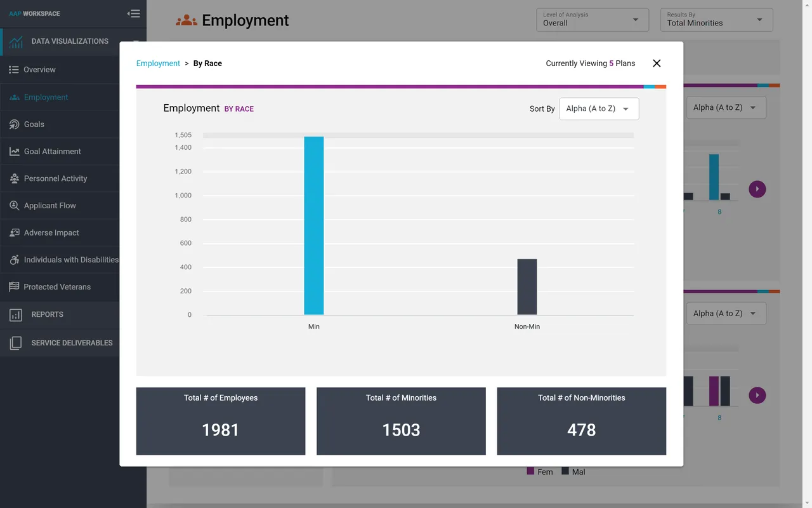
Task: Toggle the Mal legend swatch
Action: pyautogui.click(x=565, y=471)
